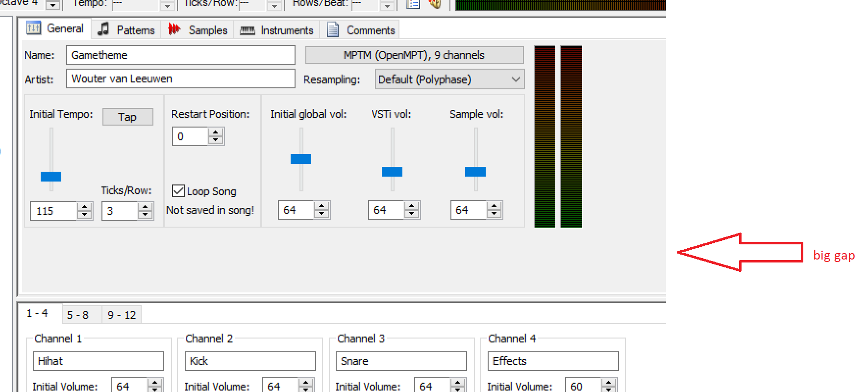Click the VSTi vol slider handle

click(x=392, y=172)
